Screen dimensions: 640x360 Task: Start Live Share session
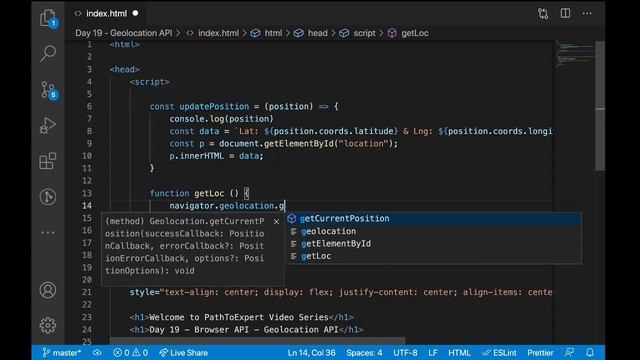point(184,353)
